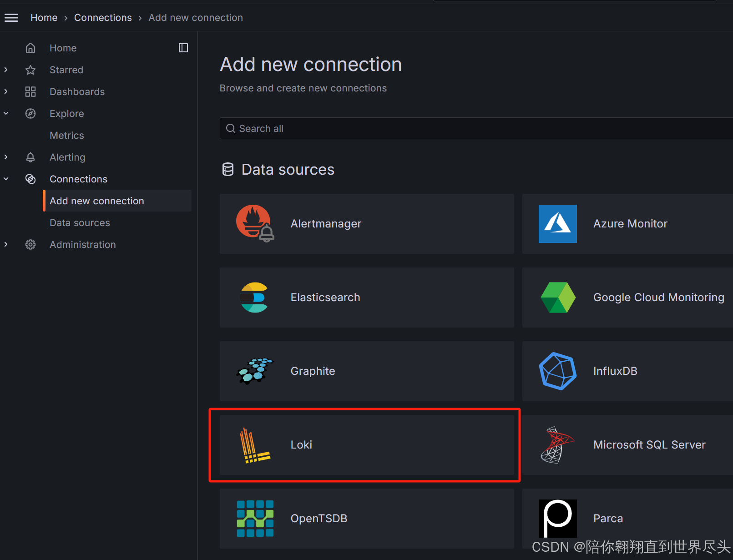
Task: Open Dashboards in the sidebar
Action: [x=77, y=92]
